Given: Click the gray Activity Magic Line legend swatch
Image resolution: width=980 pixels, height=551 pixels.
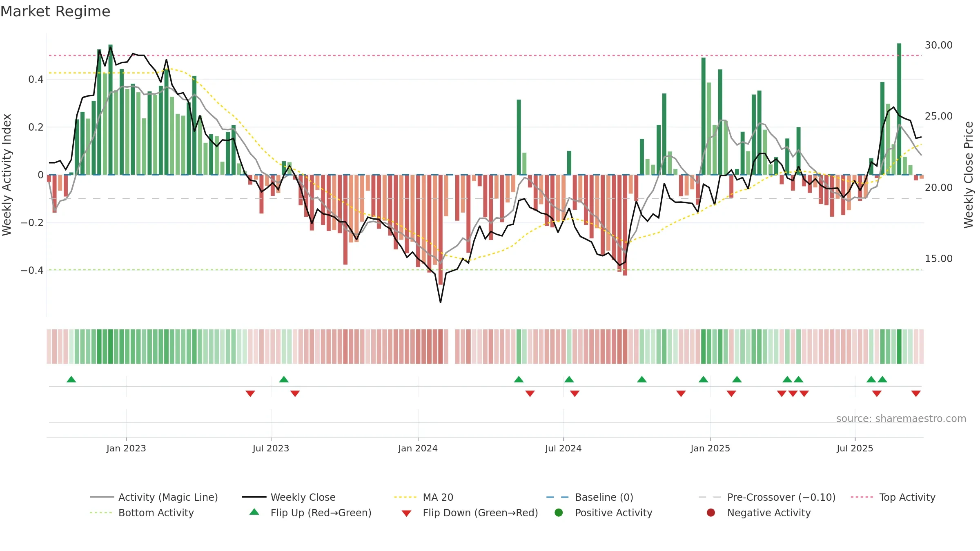Looking at the screenshot, I should point(102,497).
